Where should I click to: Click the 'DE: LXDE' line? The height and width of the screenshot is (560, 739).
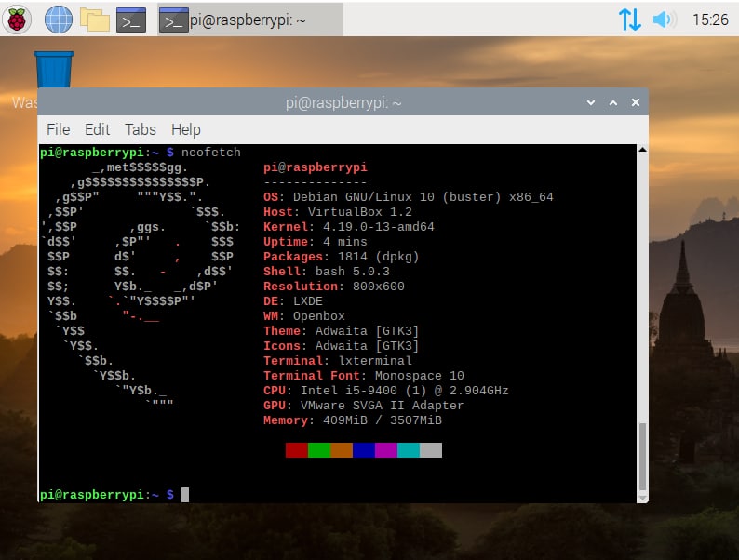point(293,301)
